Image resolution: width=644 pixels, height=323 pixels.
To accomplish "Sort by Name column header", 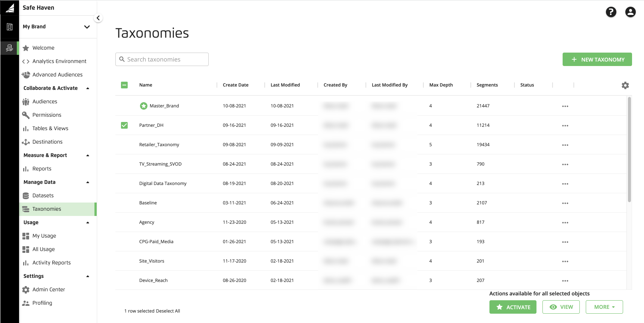I will point(146,85).
